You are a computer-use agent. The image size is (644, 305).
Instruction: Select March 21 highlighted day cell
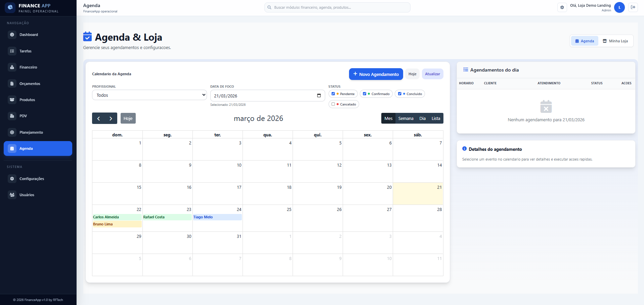point(418,194)
